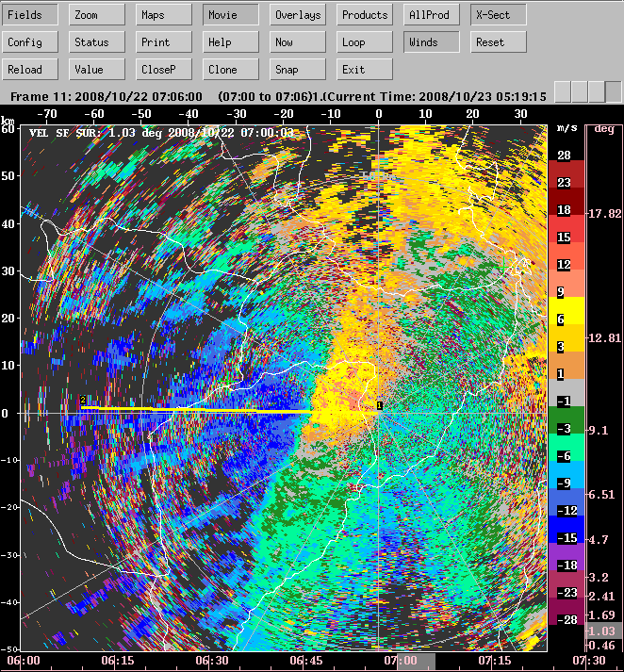The height and width of the screenshot is (672, 624).
Task: Open the Fields selection panel
Action: (31, 15)
